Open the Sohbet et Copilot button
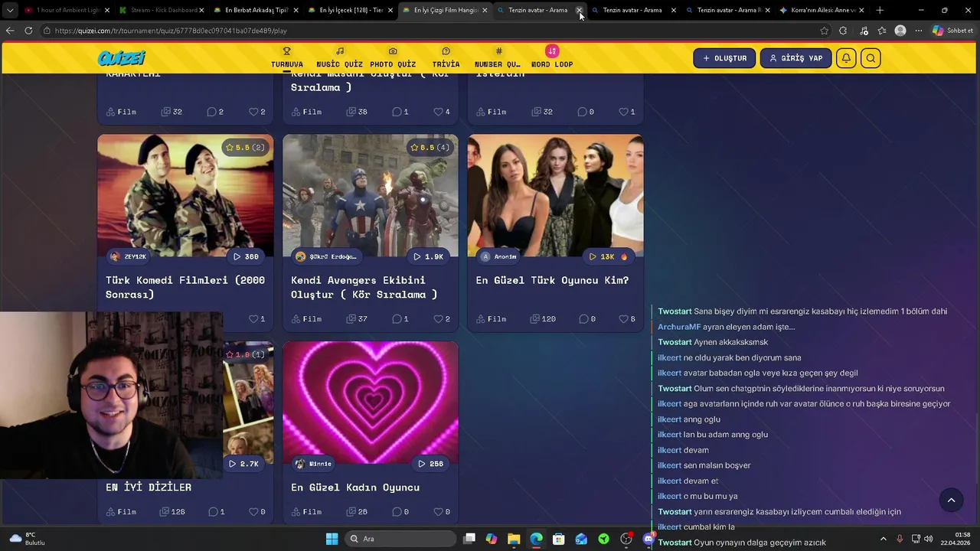 click(952, 31)
